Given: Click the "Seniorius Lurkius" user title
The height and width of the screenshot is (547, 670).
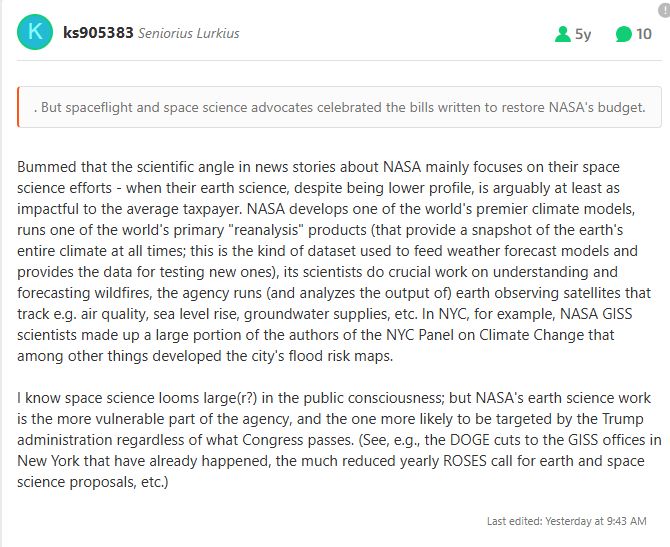Looking at the screenshot, I should pyautogui.click(x=192, y=33).
